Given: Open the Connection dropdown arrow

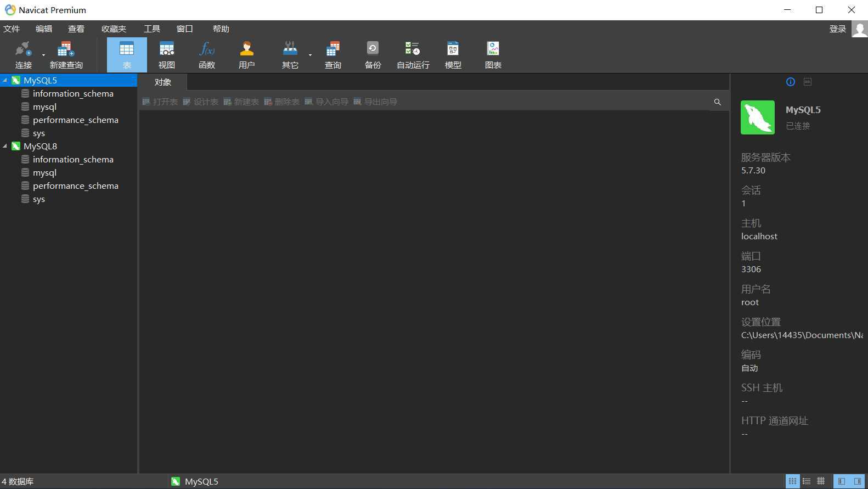Looking at the screenshot, I should 43,55.
